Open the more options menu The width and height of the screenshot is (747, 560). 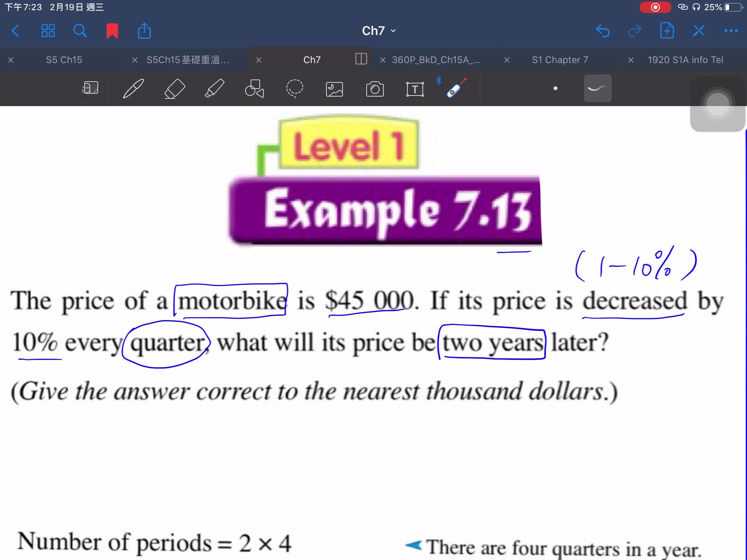tap(731, 30)
